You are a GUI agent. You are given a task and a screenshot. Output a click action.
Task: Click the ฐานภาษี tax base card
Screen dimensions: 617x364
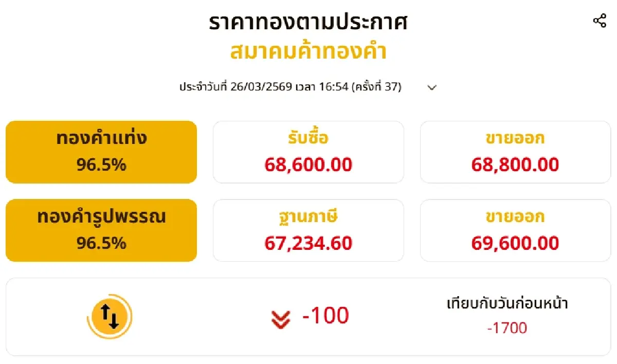click(x=307, y=230)
